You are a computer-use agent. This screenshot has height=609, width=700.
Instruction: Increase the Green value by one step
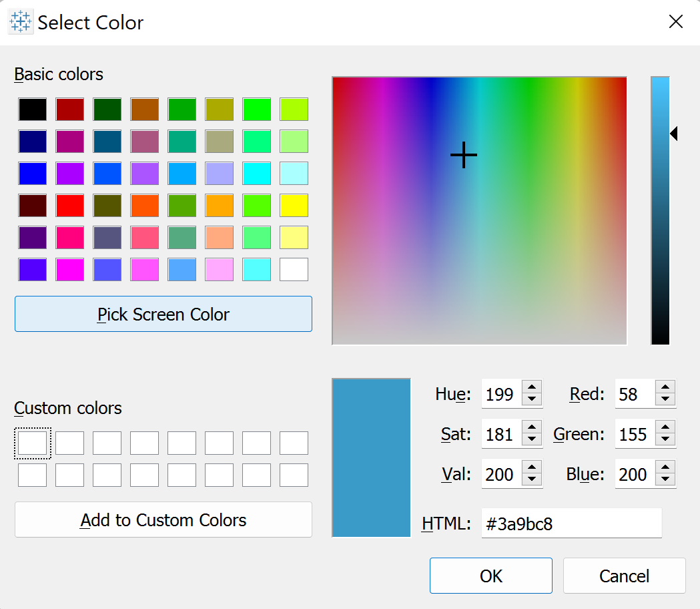pos(665,428)
